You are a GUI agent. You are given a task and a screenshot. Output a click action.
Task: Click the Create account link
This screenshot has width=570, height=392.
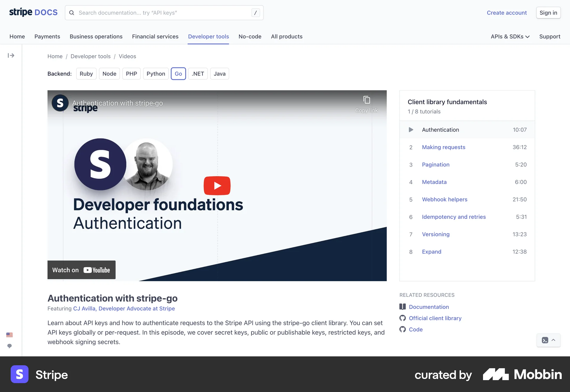506,13
